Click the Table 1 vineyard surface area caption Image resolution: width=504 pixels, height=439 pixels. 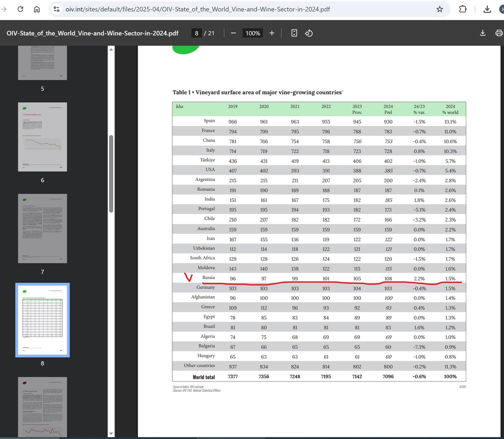[x=257, y=92]
